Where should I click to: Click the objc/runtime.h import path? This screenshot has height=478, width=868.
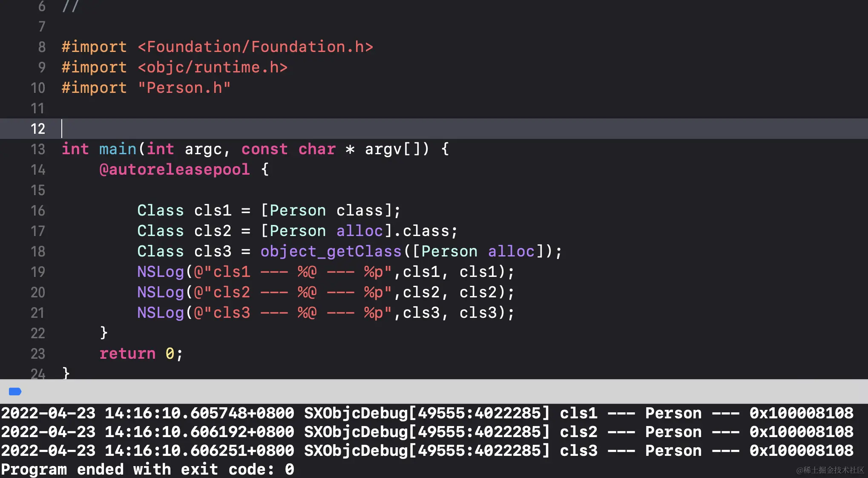point(213,67)
